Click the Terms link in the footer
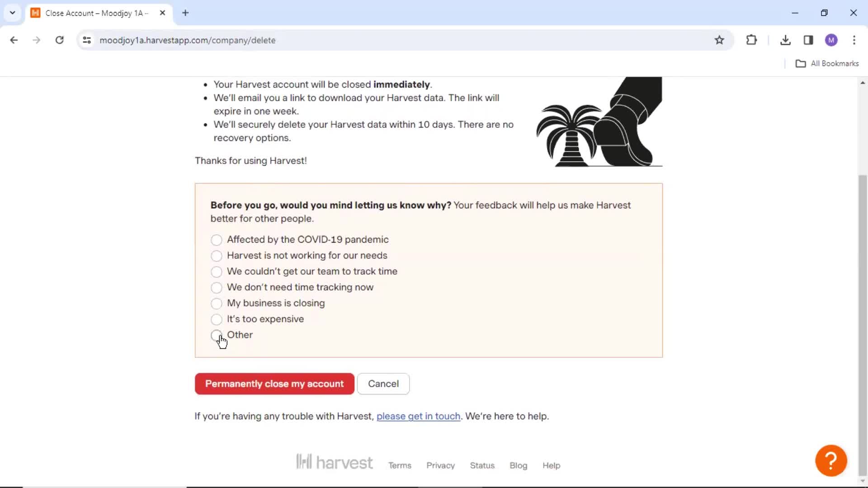 pyautogui.click(x=401, y=465)
